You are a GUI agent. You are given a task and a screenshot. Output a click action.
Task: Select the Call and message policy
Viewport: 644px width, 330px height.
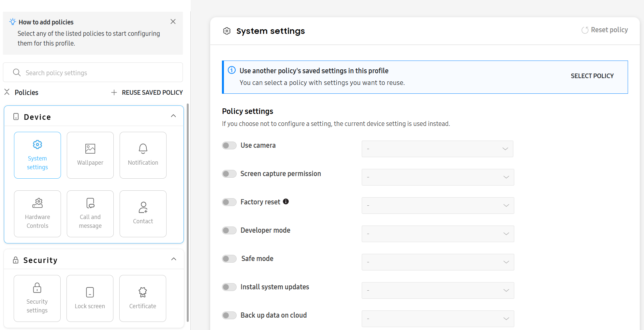(x=90, y=213)
